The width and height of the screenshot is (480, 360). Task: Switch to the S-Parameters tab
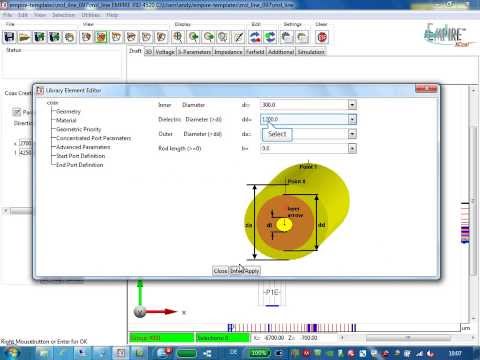[x=194, y=52]
